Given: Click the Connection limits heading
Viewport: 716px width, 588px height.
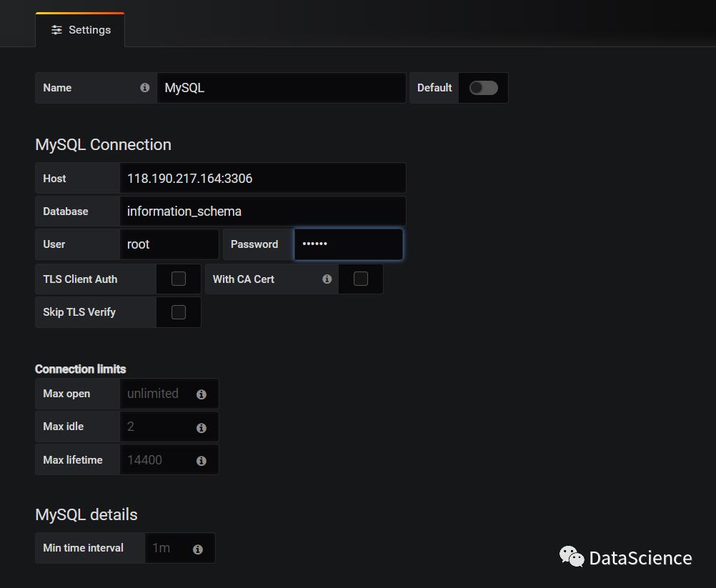Looking at the screenshot, I should coord(80,369).
